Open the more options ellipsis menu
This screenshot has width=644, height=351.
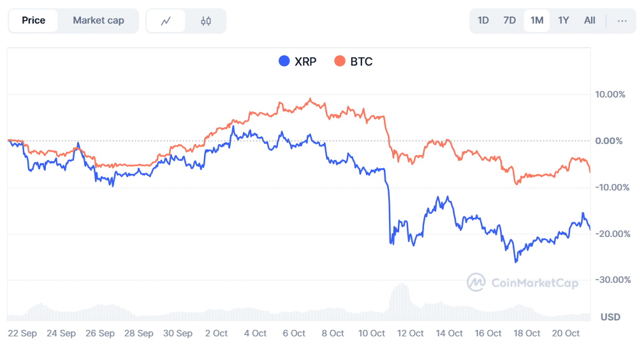pos(622,20)
